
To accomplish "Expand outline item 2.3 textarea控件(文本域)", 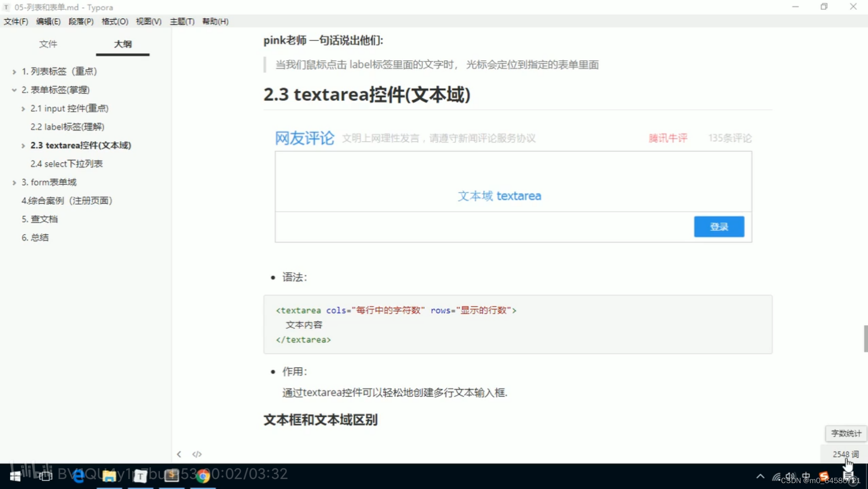I will (x=23, y=145).
